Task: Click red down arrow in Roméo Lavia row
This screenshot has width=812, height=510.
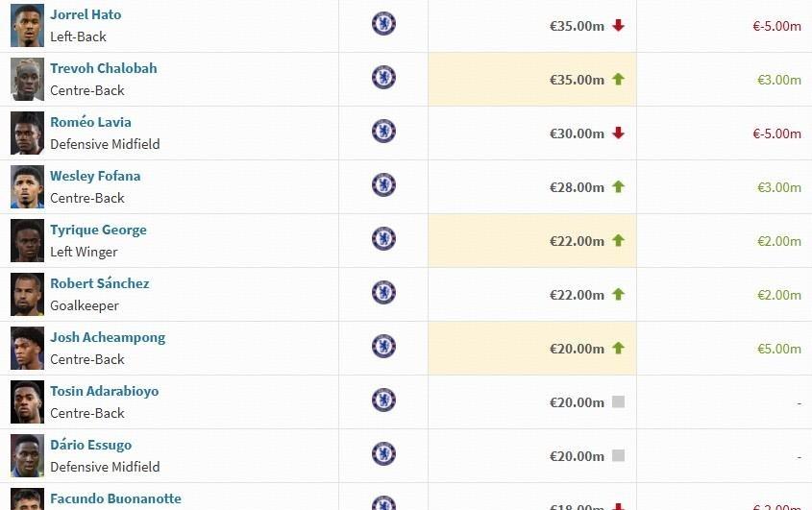Action: tap(618, 134)
